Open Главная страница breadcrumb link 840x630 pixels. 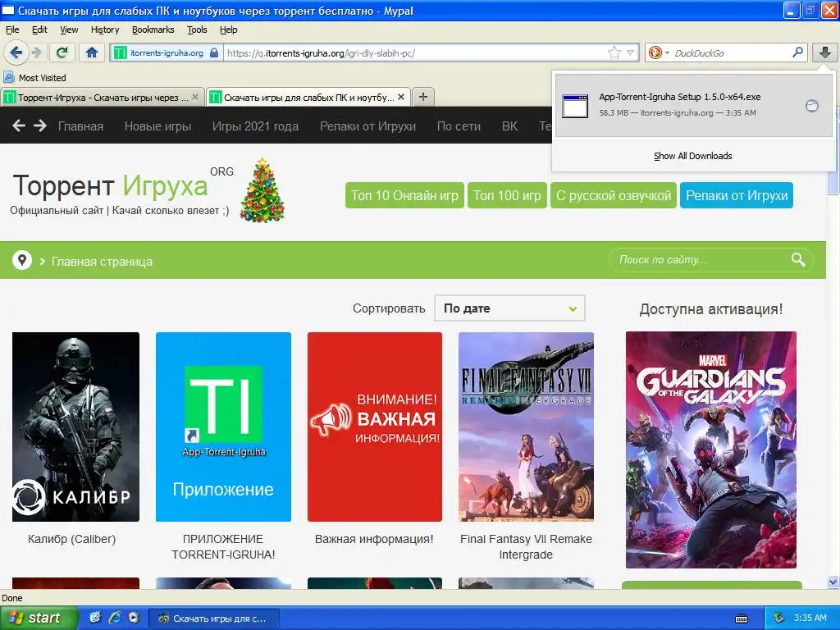102,262
